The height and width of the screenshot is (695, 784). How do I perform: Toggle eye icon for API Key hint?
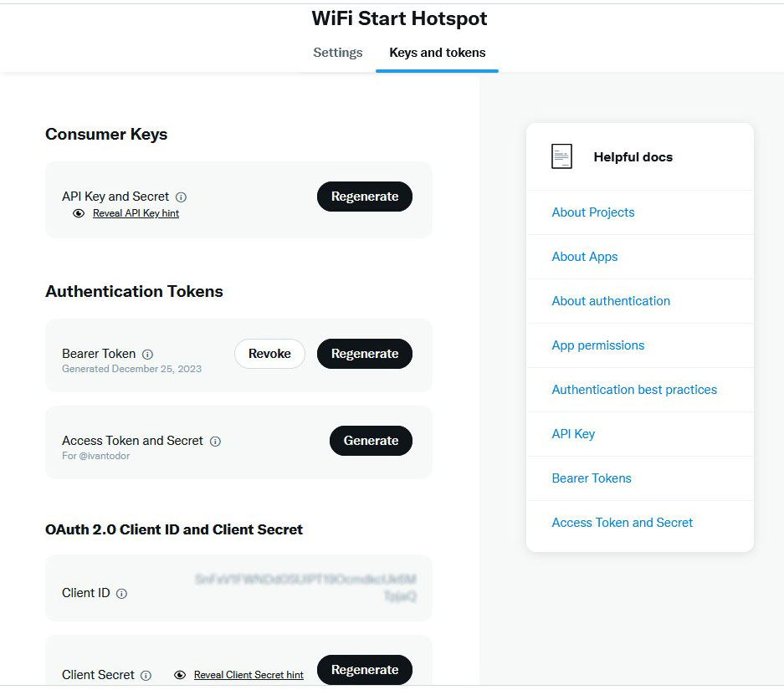[x=79, y=213]
